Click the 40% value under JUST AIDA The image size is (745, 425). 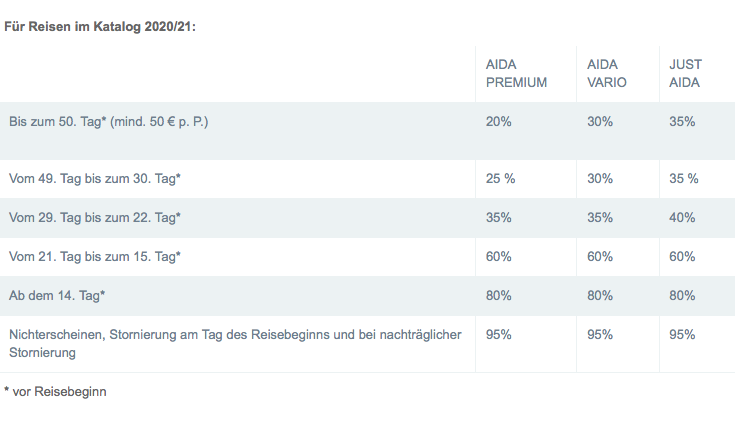(x=682, y=217)
